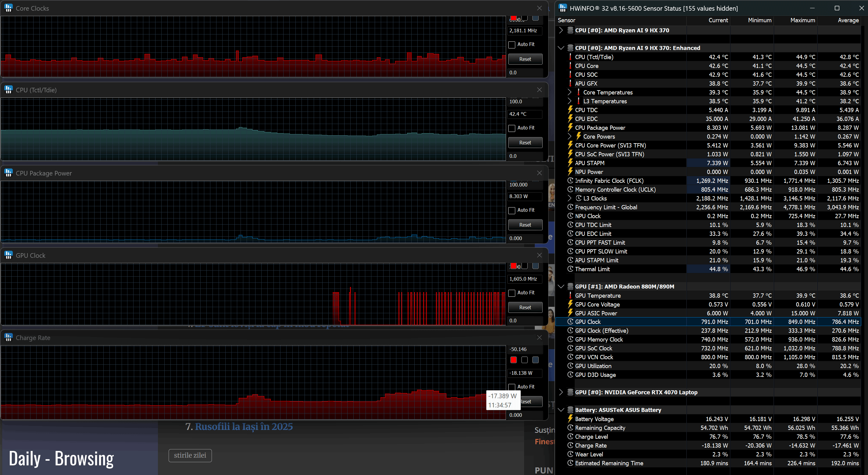The image size is (868, 475).
Task: Click the lightning icon beside GPU ASIC Power row
Action: point(570,313)
